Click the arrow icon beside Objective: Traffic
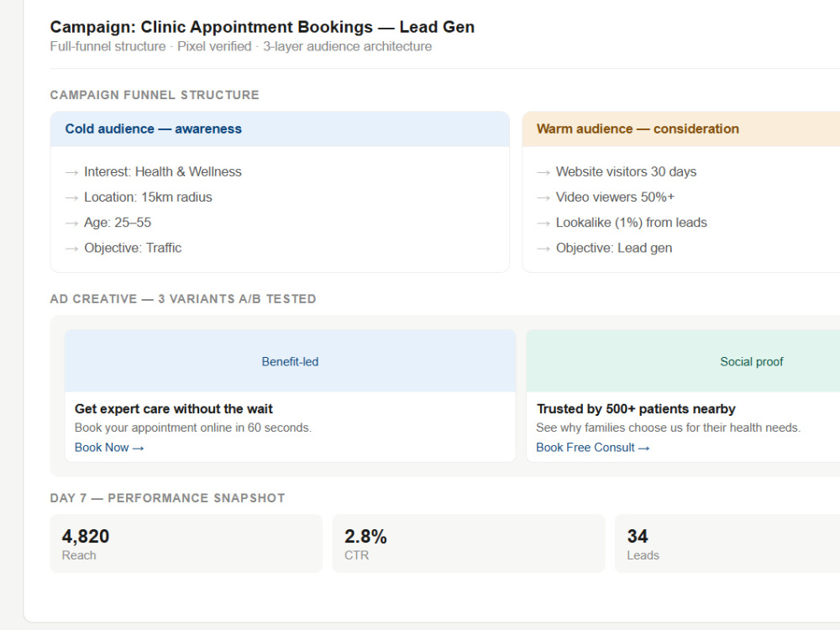Viewport: 840px width, 630px height. [71, 249]
